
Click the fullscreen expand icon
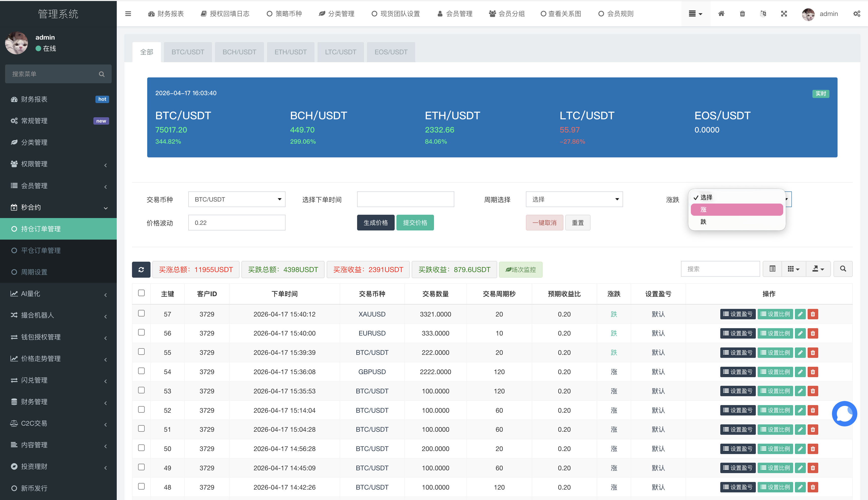pos(784,14)
